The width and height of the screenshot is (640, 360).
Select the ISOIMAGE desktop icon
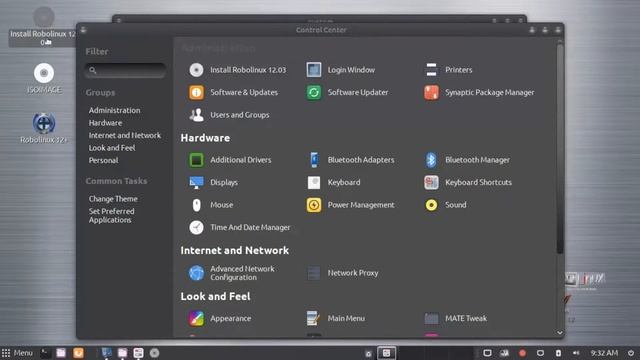(44, 78)
